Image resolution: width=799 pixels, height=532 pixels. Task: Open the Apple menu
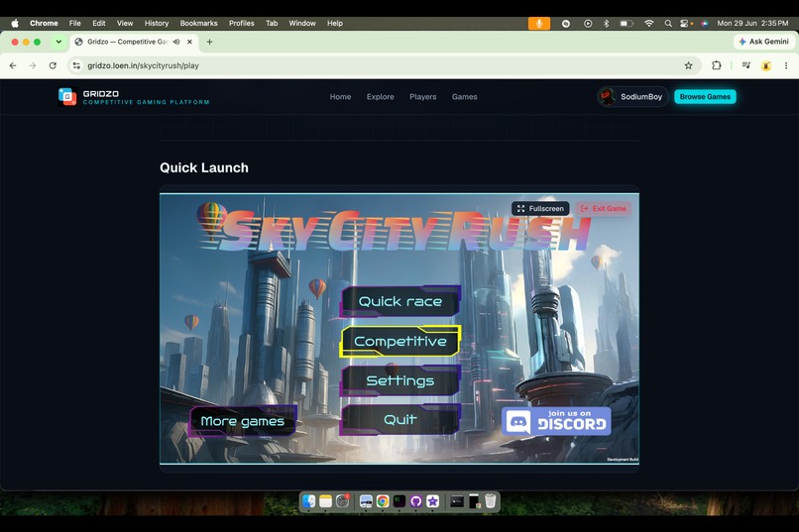[x=15, y=23]
